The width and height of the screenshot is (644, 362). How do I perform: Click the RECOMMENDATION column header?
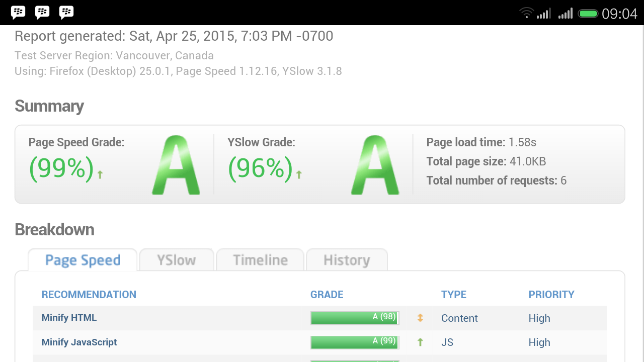click(89, 294)
